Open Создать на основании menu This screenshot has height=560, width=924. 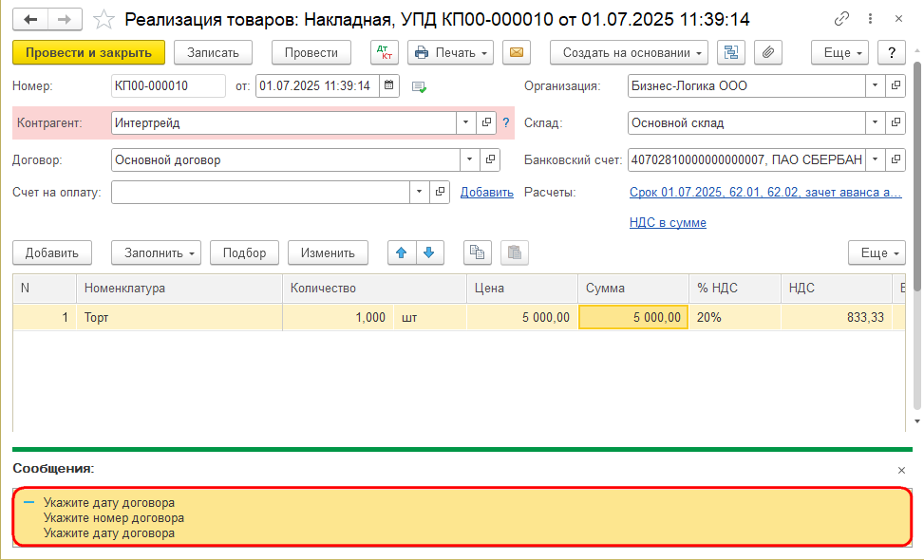630,52
